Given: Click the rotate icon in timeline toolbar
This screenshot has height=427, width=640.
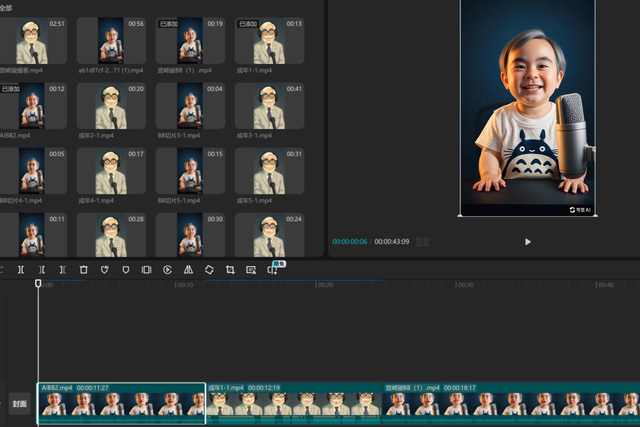Looking at the screenshot, I should [209, 270].
